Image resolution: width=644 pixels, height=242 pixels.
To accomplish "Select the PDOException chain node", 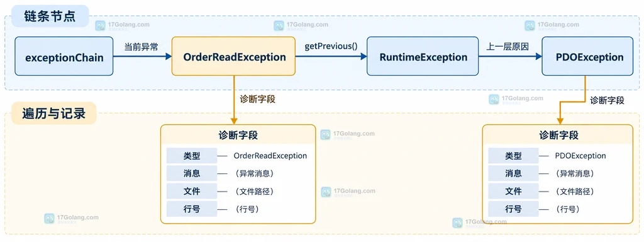I will coord(587,56).
